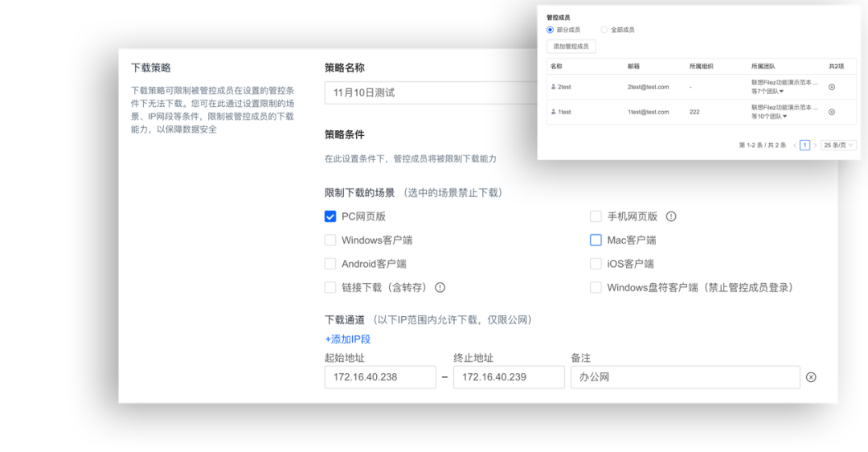Click 添加管控成员 button
The width and height of the screenshot is (868, 452).
(x=571, y=47)
